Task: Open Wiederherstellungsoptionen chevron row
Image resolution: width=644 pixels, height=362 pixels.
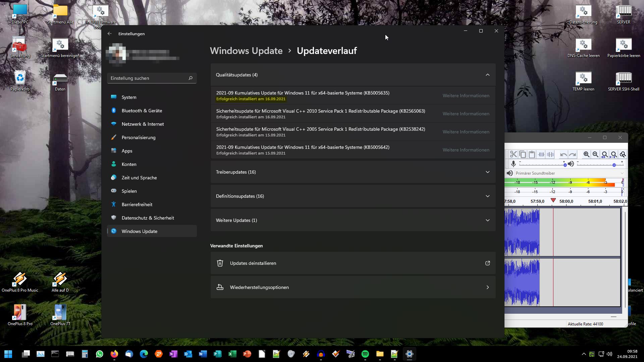Action: pyautogui.click(x=353, y=287)
